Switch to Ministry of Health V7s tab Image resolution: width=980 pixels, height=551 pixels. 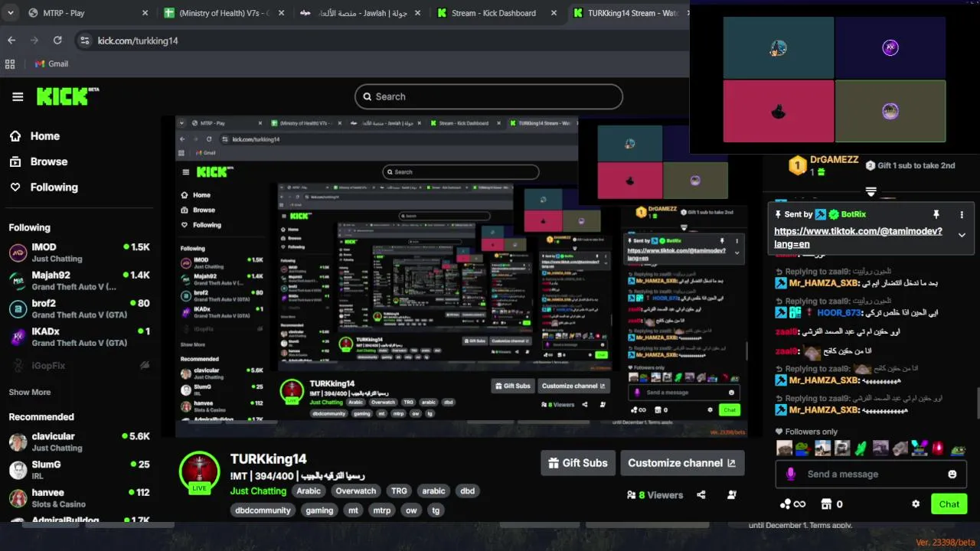tap(224, 13)
